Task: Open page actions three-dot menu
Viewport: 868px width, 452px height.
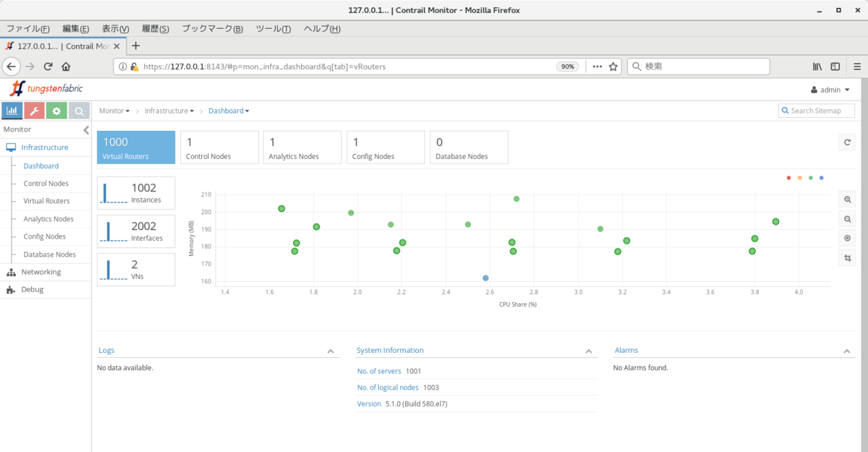Action: tap(597, 66)
